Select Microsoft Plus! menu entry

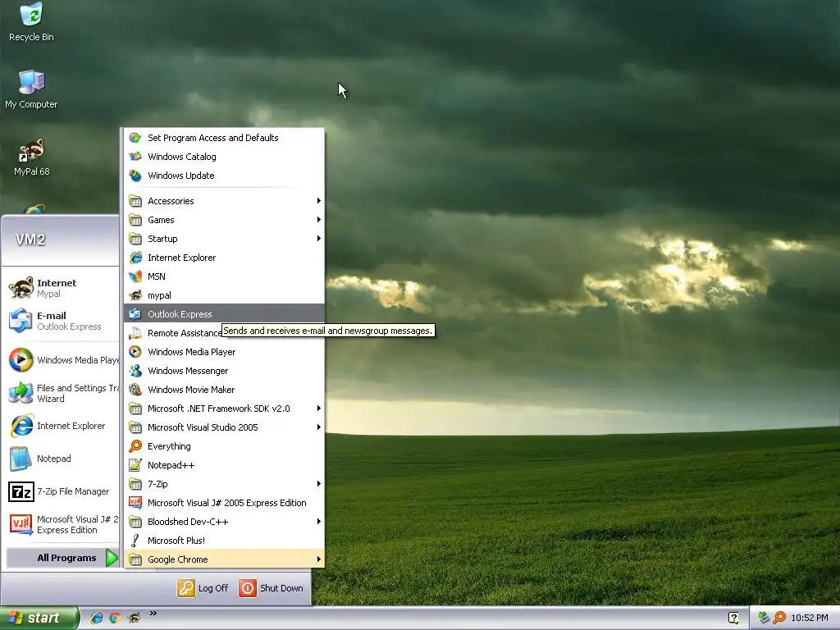tap(224, 541)
